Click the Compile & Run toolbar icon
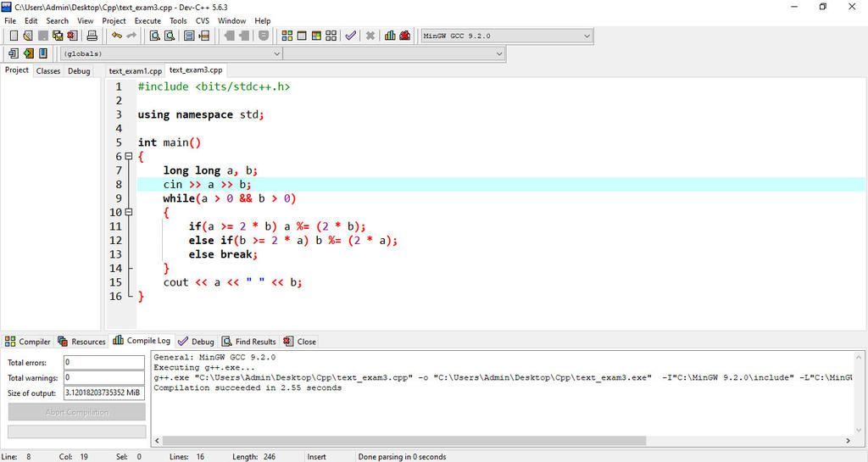Screen dimensions: 868x462 316,36
